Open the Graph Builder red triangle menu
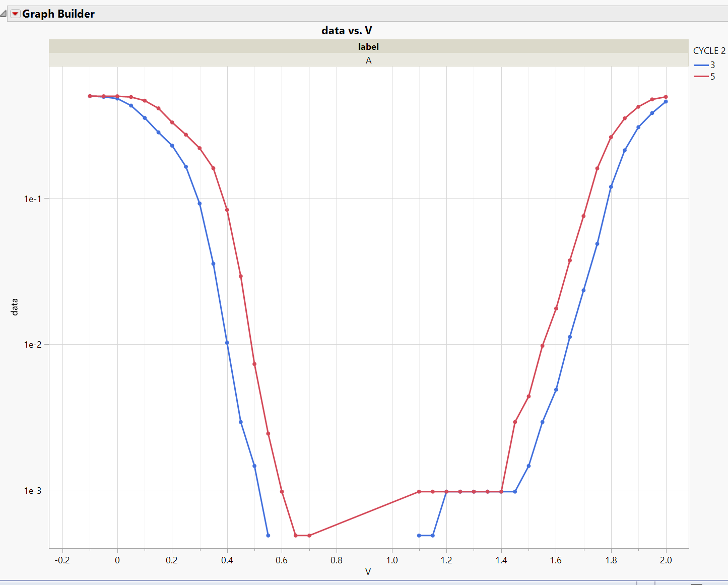Viewport: 728px width, 585px height. click(x=15, y=14)
